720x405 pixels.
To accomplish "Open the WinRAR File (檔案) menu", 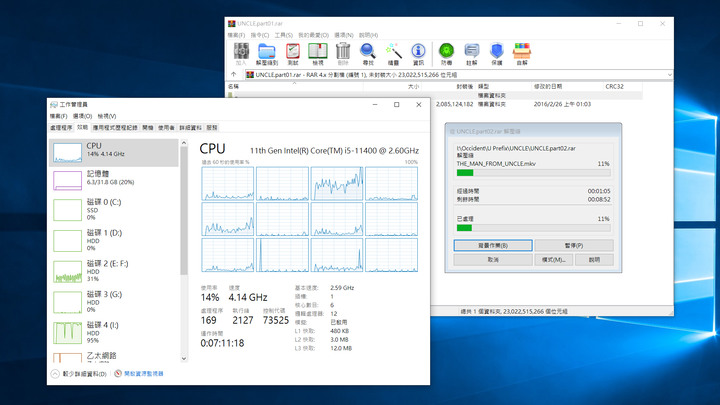I will 236,35.
